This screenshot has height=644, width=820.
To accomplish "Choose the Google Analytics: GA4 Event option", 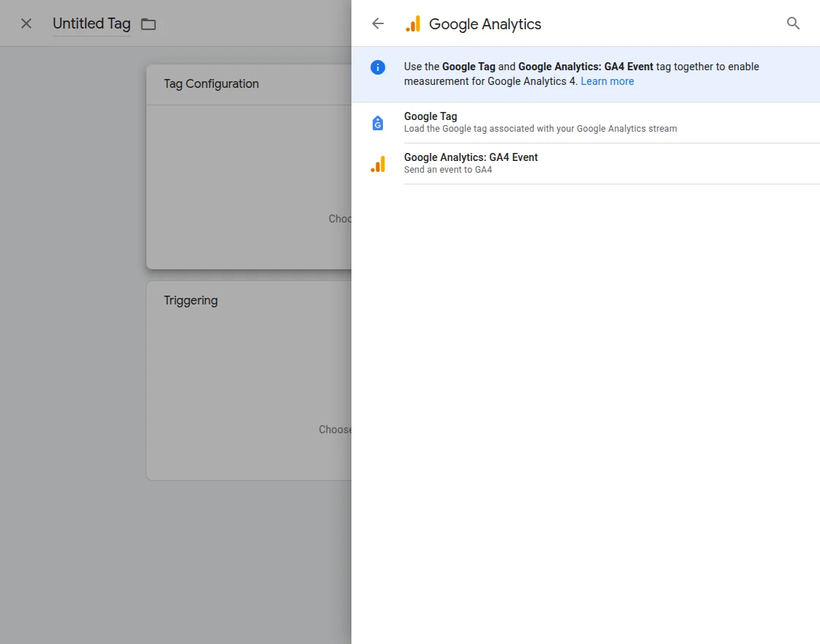I will (x=471, y=157).
